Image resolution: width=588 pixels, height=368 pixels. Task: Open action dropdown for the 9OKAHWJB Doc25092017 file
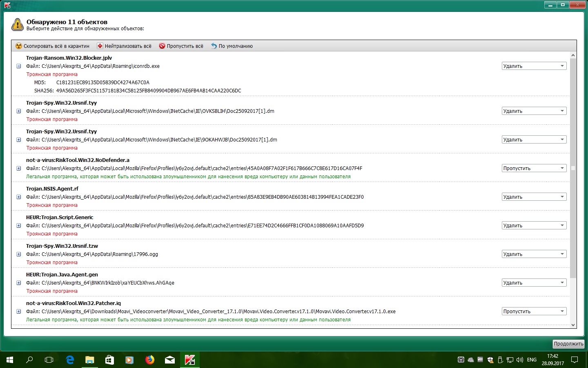[534, 139]
